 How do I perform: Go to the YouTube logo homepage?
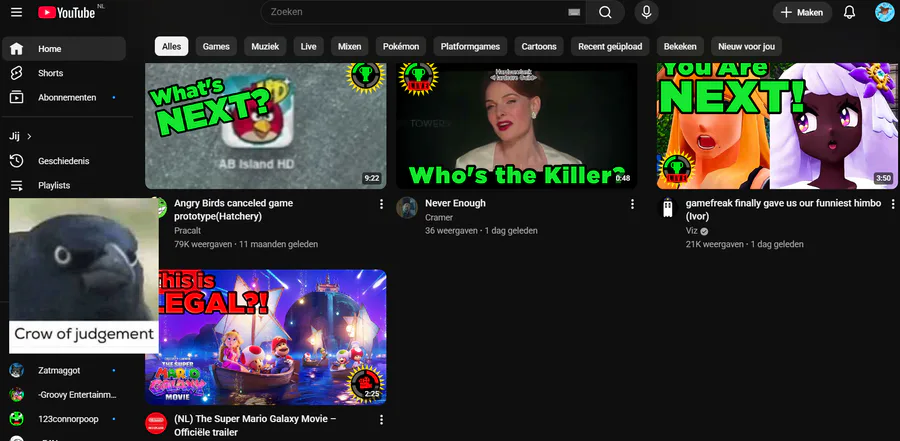click(67, 12)
